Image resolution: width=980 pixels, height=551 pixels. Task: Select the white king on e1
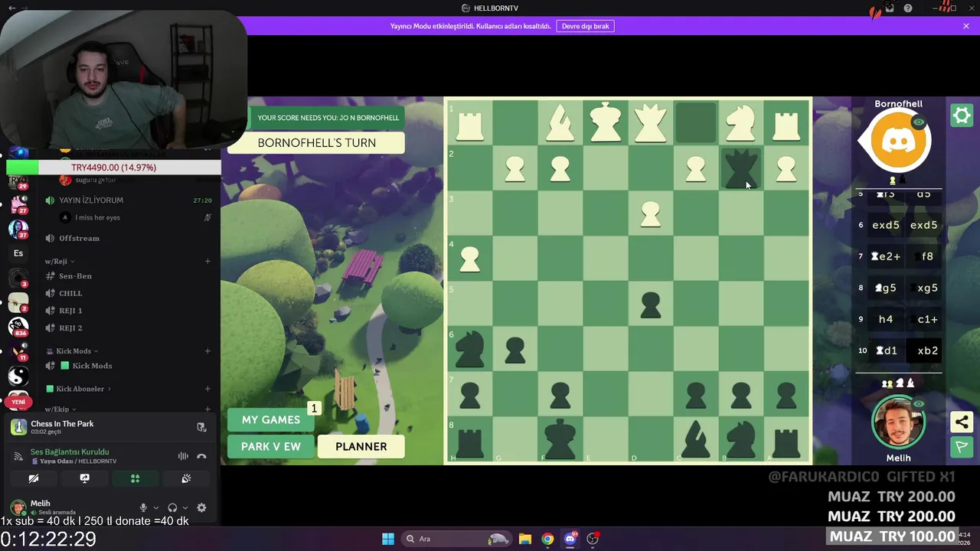[x=605, y=122]
